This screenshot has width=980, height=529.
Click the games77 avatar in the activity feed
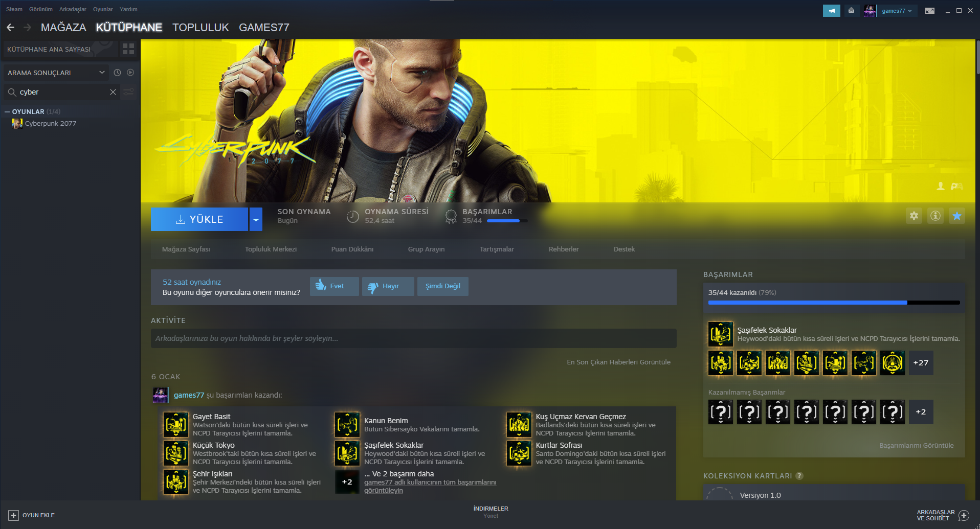(160, 395)
